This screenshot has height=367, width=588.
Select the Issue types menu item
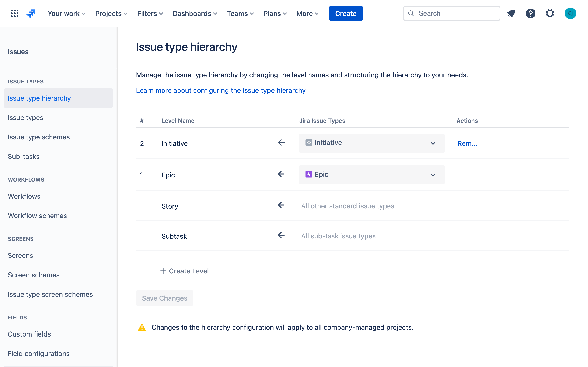pos(25,117)
